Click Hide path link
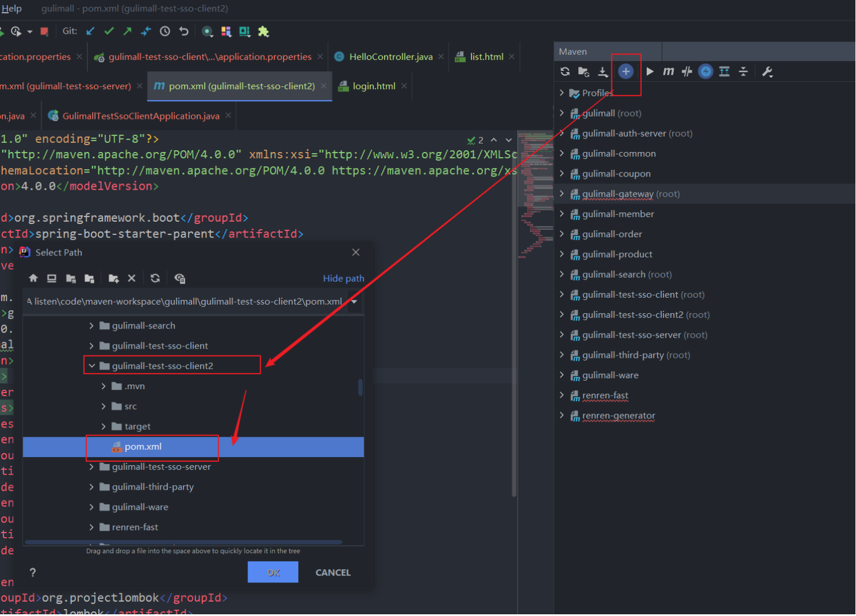The width and height of the screenshot is (856, 616). (x=343, y=278)
